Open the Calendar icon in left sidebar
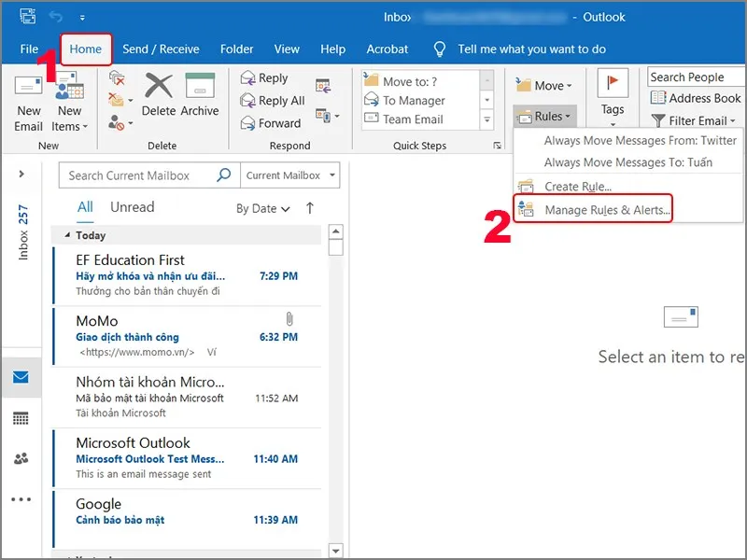The image size is (747, 560). coord(21,418)
